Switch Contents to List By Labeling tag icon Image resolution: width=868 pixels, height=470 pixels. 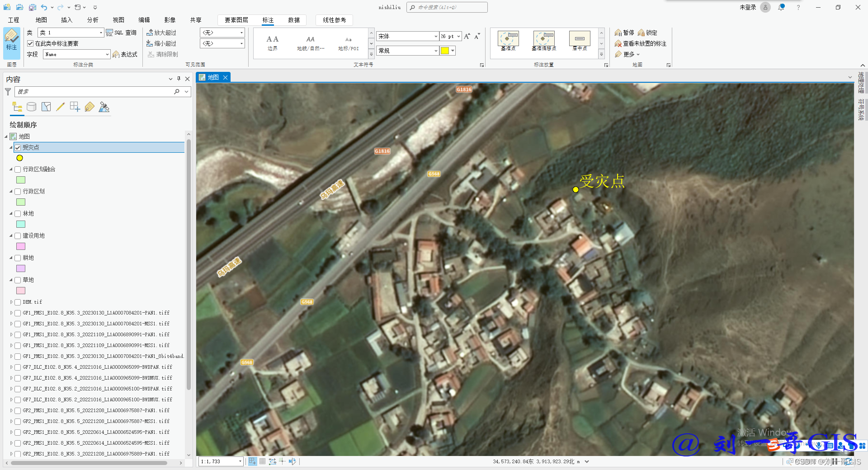[x=90, y=107]
